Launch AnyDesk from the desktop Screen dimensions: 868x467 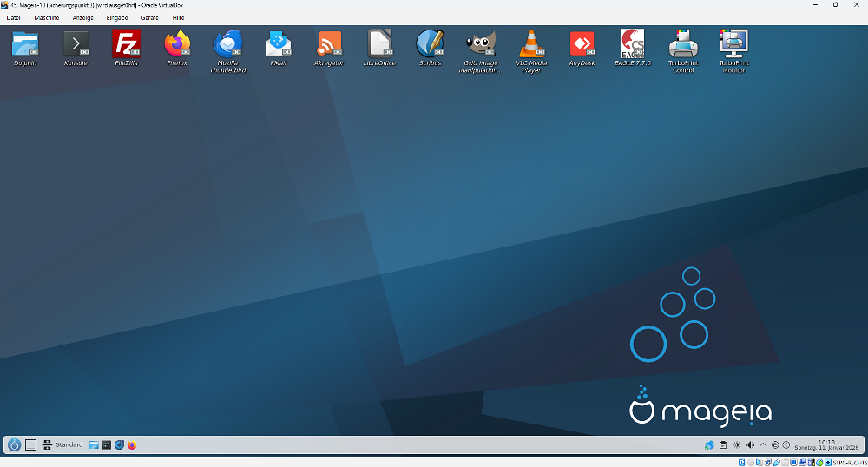click(582, 44)
